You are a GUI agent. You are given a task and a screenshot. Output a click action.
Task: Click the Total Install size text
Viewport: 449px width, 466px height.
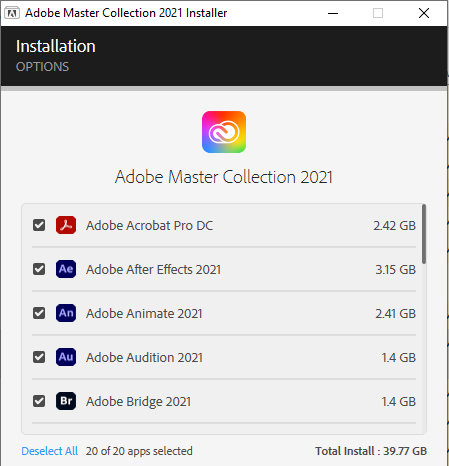pos(371,451)
